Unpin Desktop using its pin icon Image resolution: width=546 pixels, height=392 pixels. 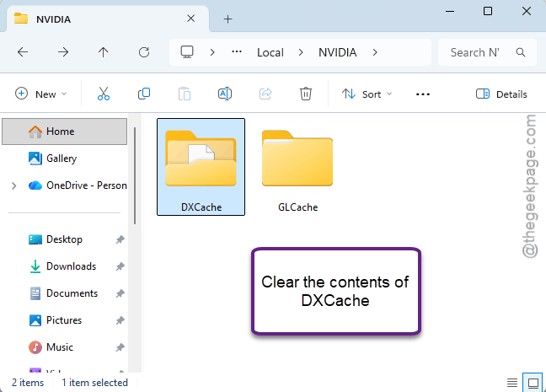click(120, 239)
